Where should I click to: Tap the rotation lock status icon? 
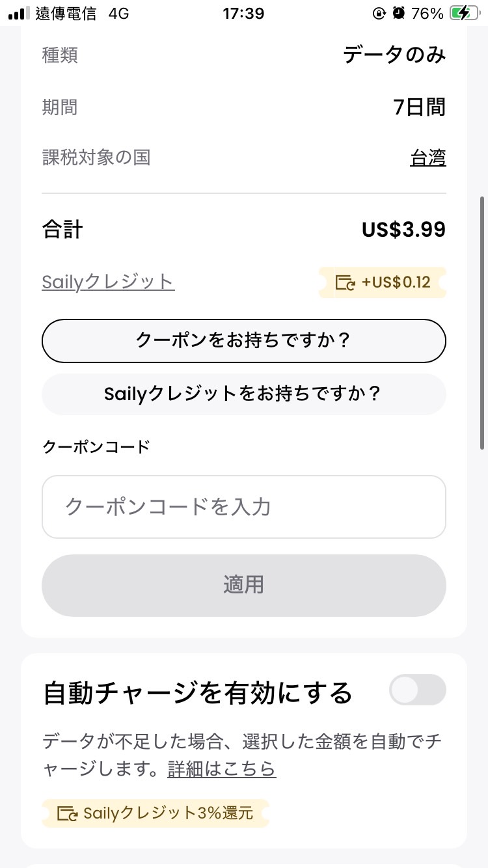point(379,13)
